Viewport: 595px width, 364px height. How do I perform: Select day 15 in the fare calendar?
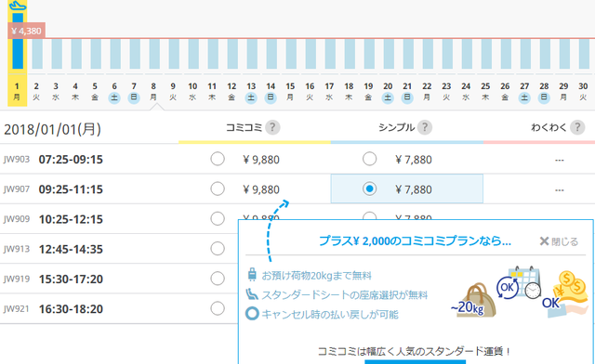pos(290,91)
